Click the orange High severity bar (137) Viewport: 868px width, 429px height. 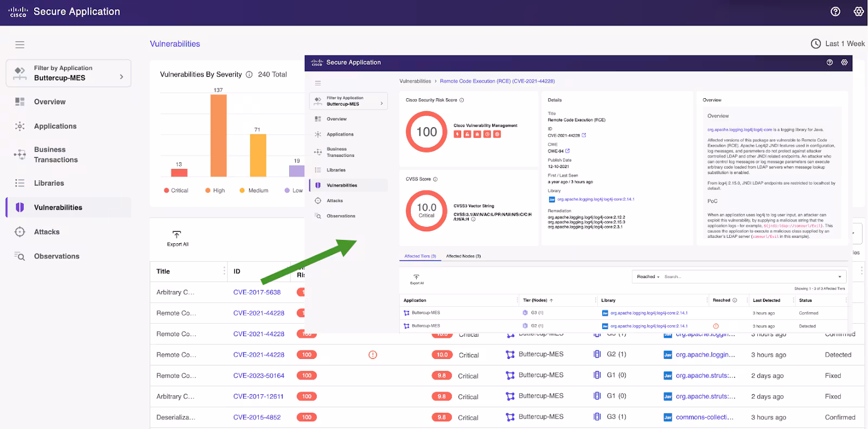pyautogui.click(x=218, y=136)
